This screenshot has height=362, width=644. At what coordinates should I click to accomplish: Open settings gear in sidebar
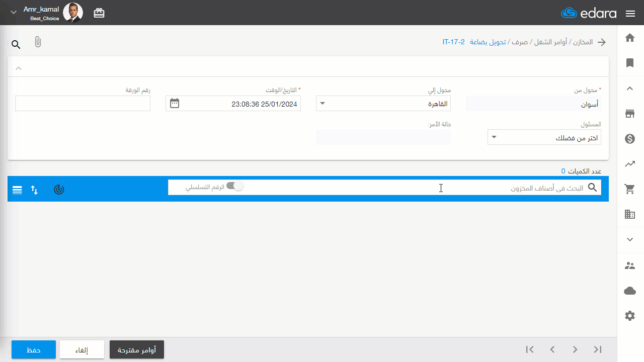pos(630,316)
